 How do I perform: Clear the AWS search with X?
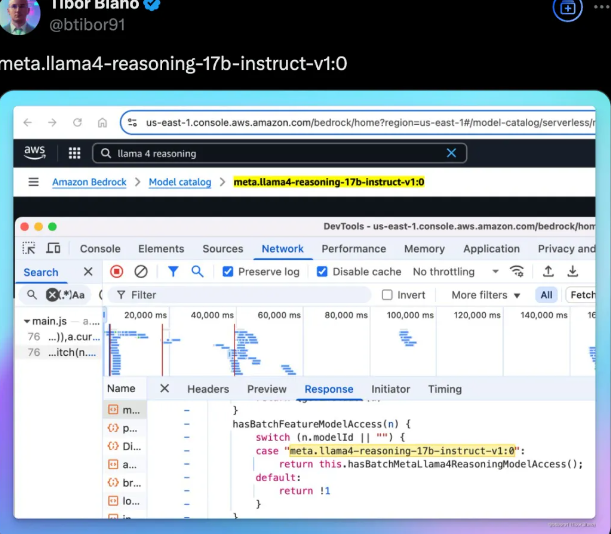(x=451, y=153)
